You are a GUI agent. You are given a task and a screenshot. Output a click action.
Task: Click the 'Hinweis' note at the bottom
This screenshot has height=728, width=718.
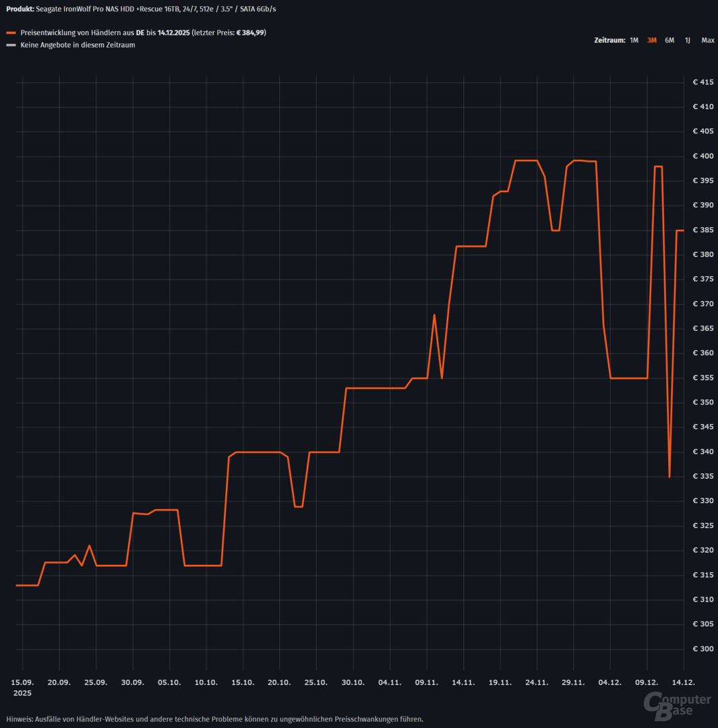214,719
